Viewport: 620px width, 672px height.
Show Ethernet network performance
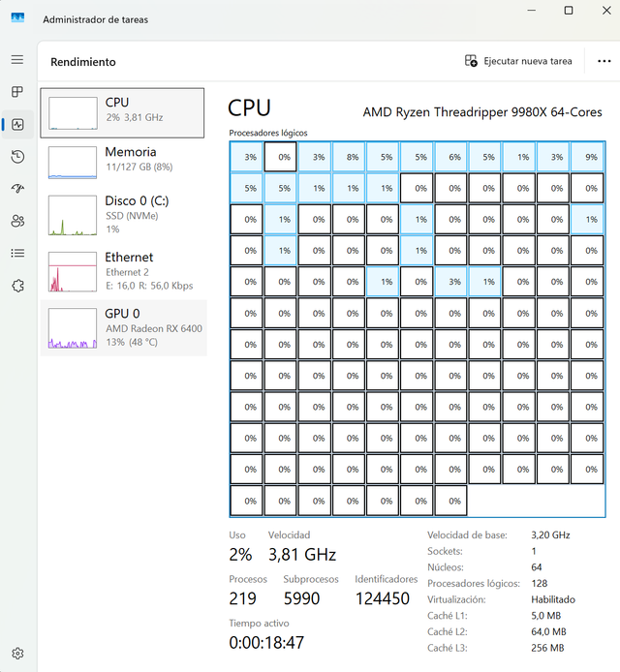click(x=122, y=269)
